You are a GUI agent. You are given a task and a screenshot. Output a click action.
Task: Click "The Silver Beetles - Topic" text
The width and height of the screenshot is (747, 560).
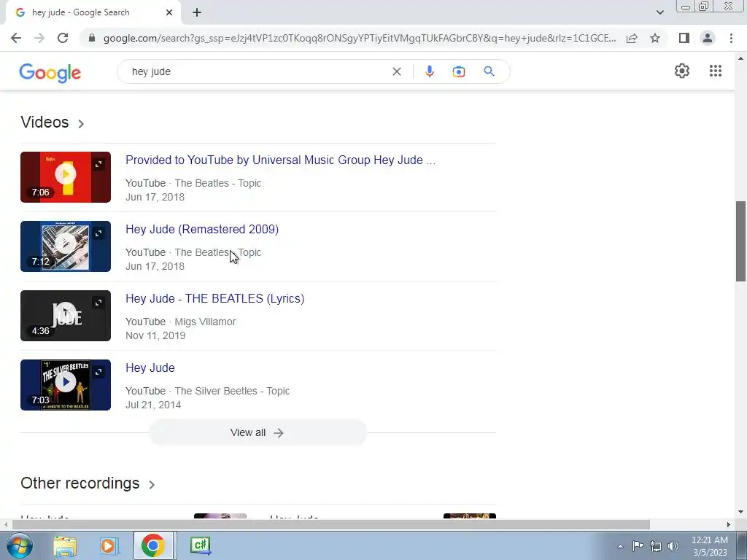[232, 391]
